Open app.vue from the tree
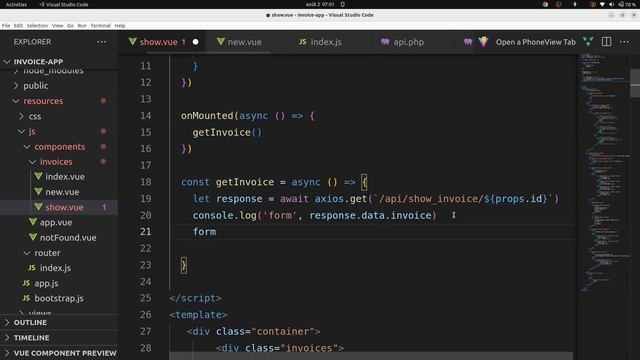Viewport: 640px width, 360px height. 56,222
